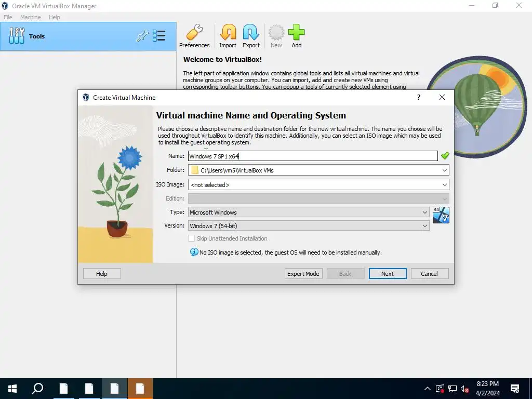Click the green Add machine icon
Image resolution: width=532 pixels, height=399 pixels.
[x=297, y=36]
